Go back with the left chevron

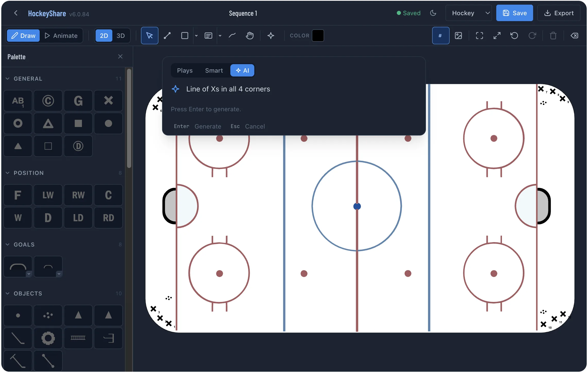(x=16, y=13)
